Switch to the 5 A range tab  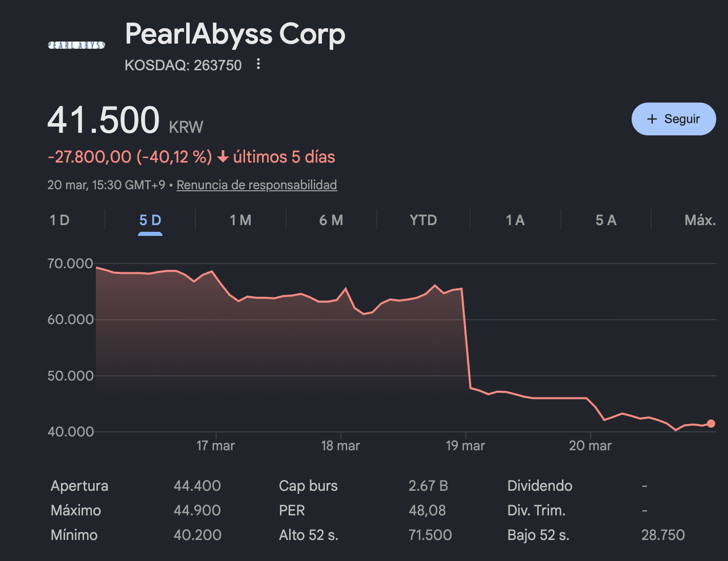point(605,221)
